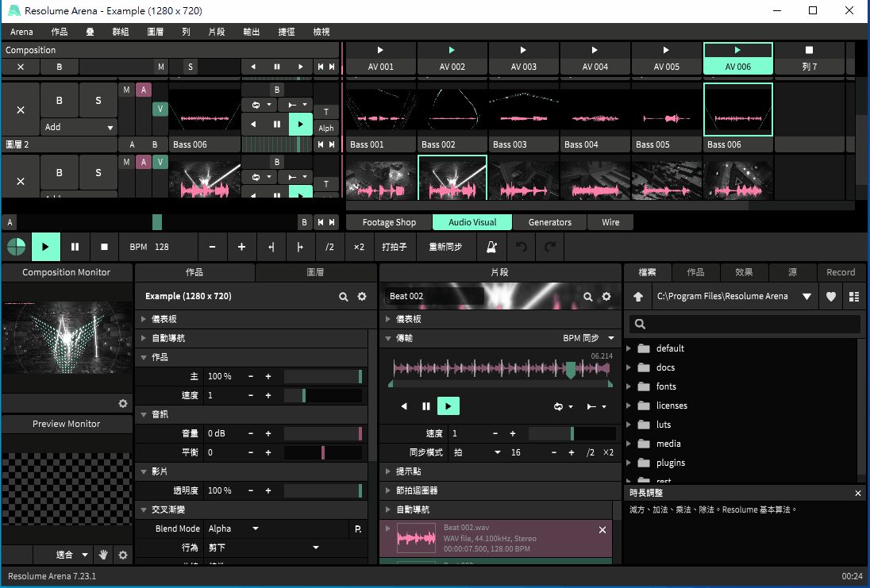Open the Blend Mode Alpha dropdown

233,528
